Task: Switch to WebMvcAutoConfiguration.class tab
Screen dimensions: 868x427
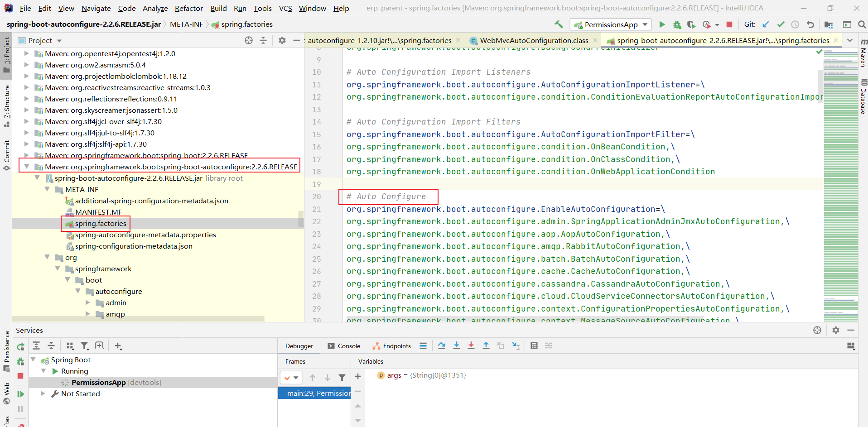Action: point(534,40)
